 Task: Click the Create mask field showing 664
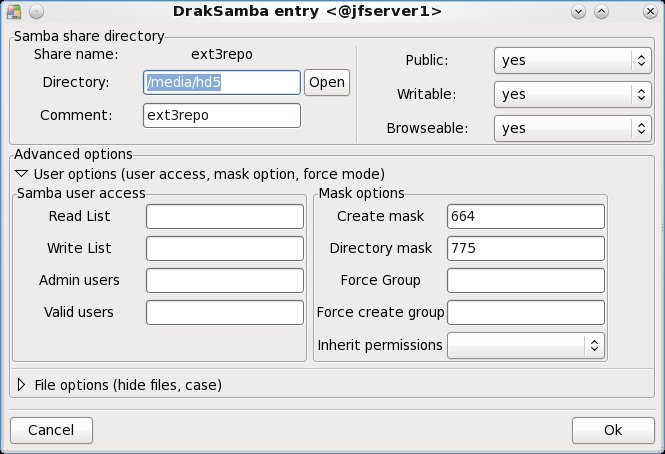[x=526, y=216]
